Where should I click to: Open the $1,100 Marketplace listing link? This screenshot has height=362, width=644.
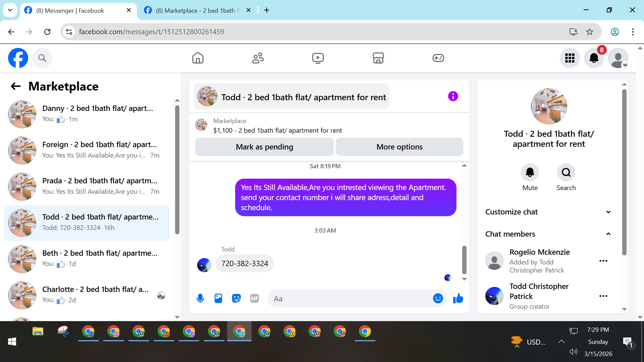(x=277, y=130)
